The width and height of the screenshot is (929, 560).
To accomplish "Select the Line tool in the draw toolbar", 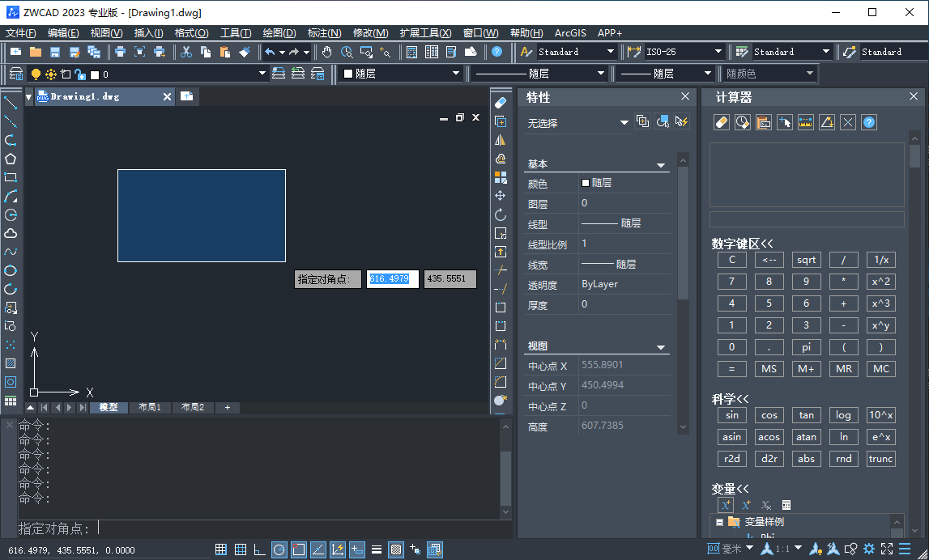I will point(11,103).
